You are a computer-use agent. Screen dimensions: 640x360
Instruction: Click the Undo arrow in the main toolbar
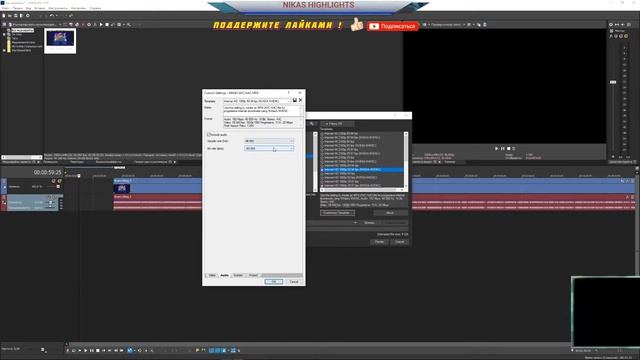[x=51, y=16]
